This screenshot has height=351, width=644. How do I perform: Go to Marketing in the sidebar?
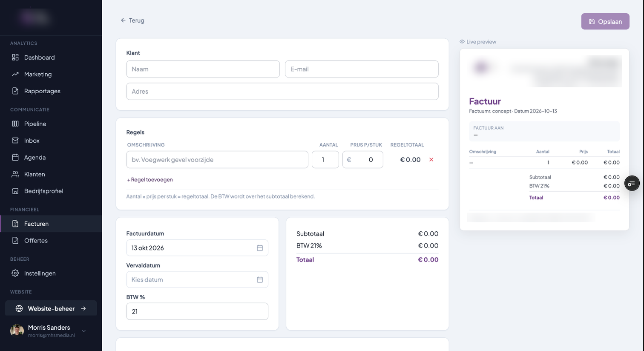[51, 74]
